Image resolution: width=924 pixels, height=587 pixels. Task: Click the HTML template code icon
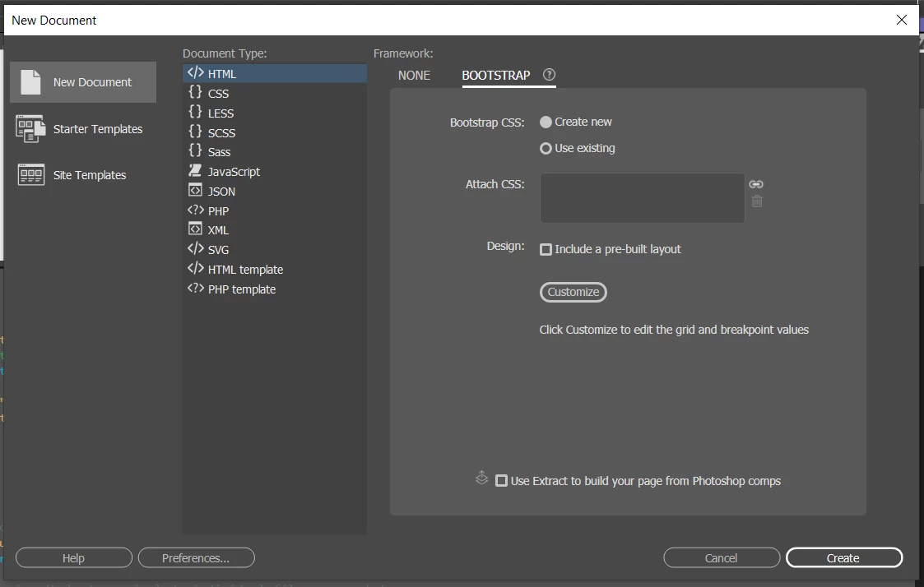pyautogui.click(x=196, y=269)
